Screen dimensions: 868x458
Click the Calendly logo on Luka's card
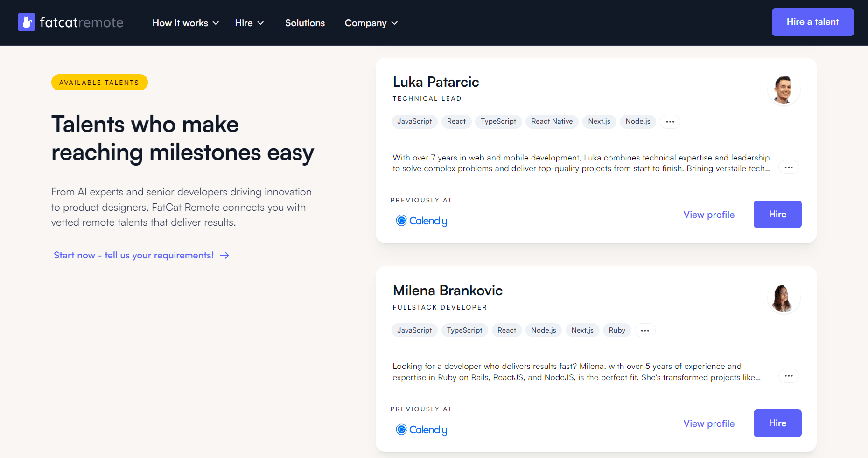pos(421,221)
